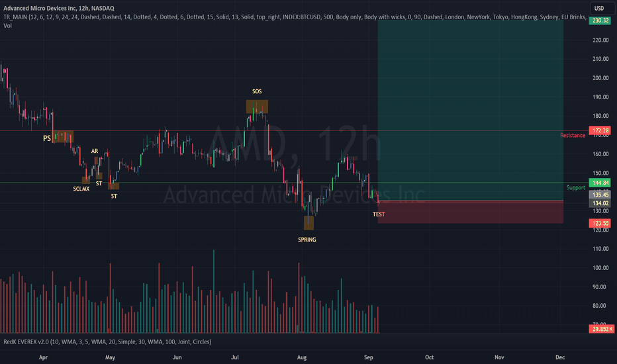Select the TEST annotation label

(379, 214)
